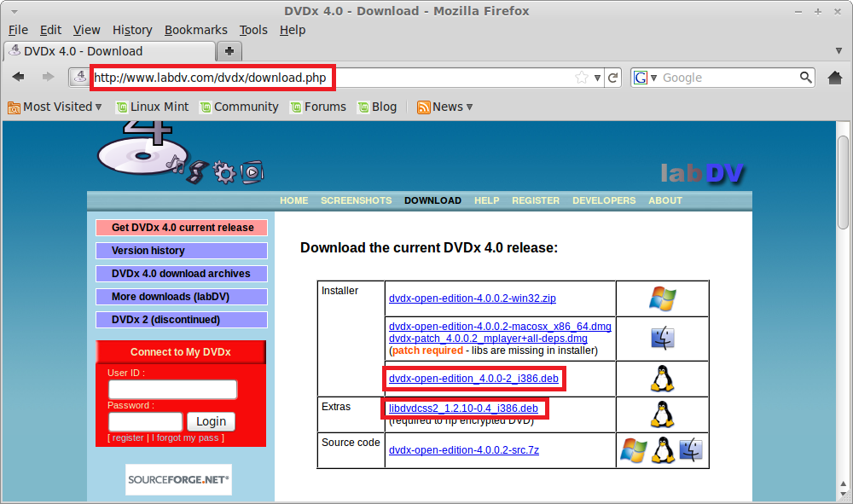Focus the Password input field
This screenshot has width=853, height=504.
point(145,421)
